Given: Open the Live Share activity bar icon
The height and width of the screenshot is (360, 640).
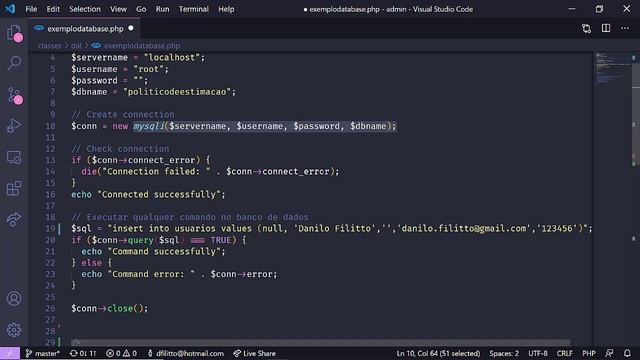Looking at the screenshot, I should (14, 219).
